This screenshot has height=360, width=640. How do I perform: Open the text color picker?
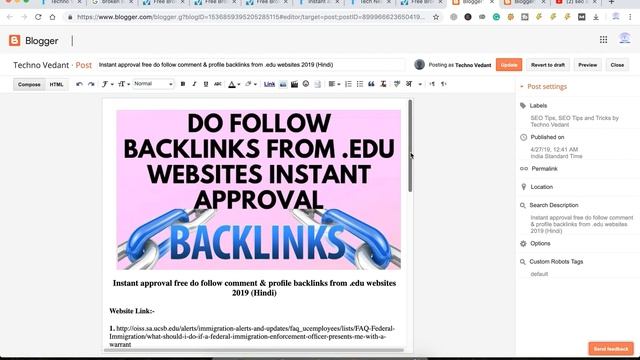pyautogui.click(x=234, y=84)
